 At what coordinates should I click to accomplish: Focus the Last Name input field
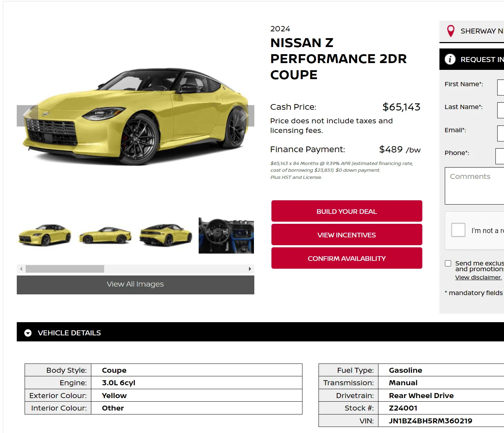point(500,110)
